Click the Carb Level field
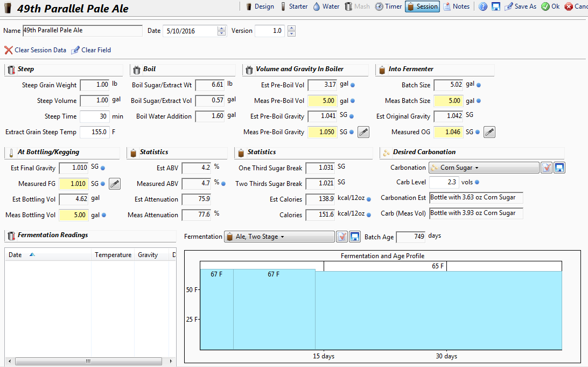 pyautogui.click(x=444, y=182)
